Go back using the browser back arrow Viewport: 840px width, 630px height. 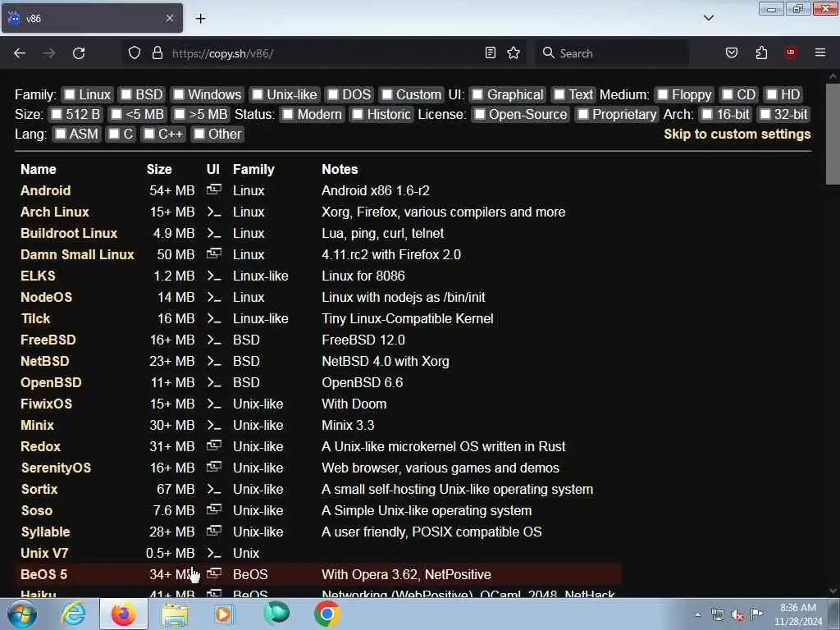pos(20,53)
